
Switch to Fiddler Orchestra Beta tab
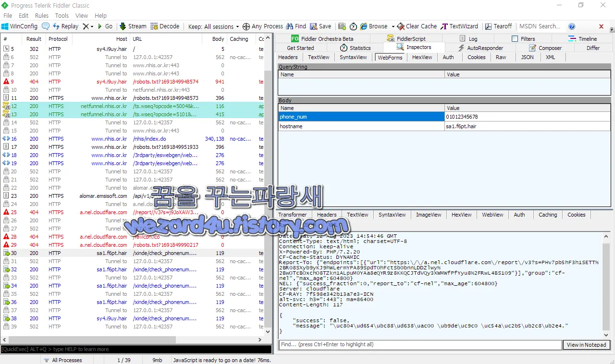tap(322, 38)
